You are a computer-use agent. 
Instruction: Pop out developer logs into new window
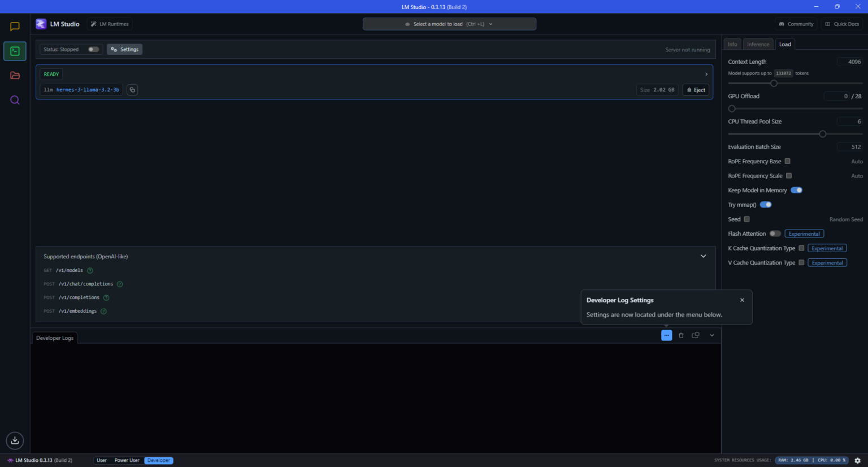[696, 335]
